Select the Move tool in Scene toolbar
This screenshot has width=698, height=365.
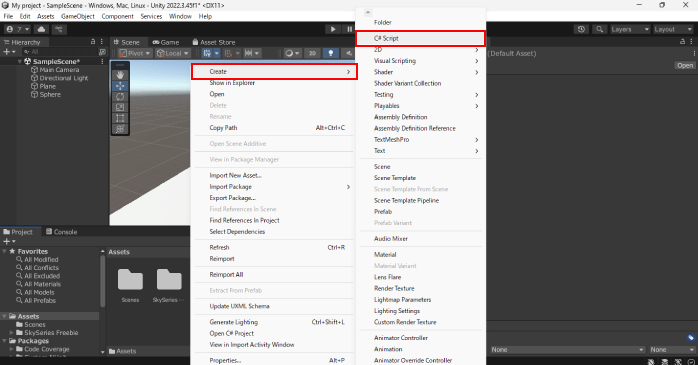120,86
